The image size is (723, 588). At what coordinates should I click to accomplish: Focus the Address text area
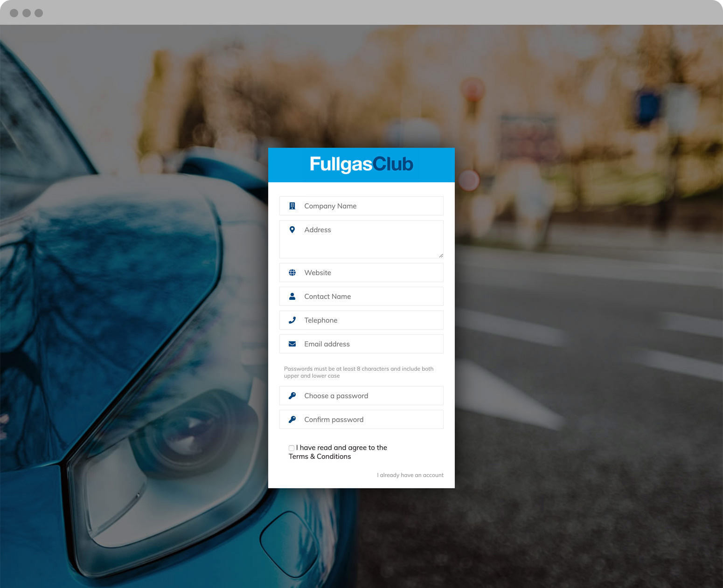[x=361, y=239]
